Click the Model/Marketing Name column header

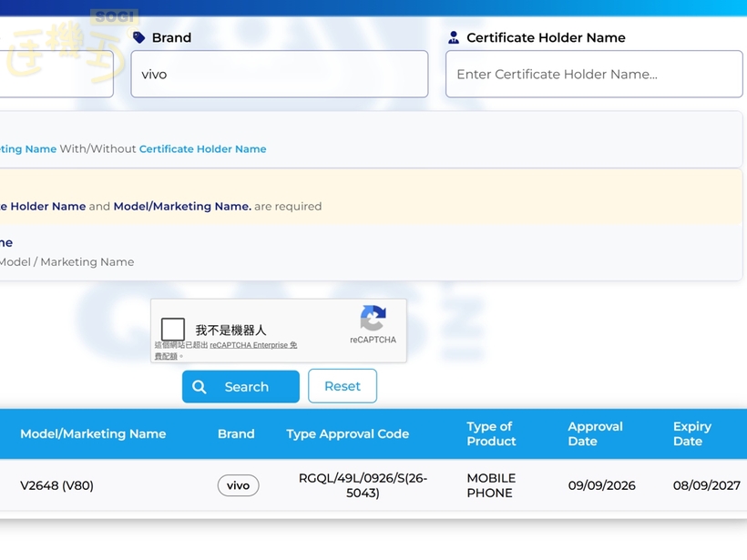(x=93, y=433)
